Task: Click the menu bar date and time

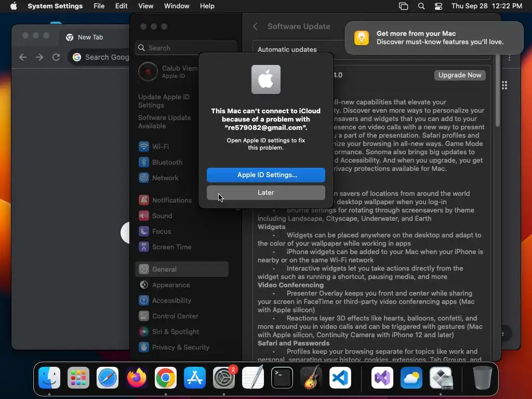Action: [486, 6]
